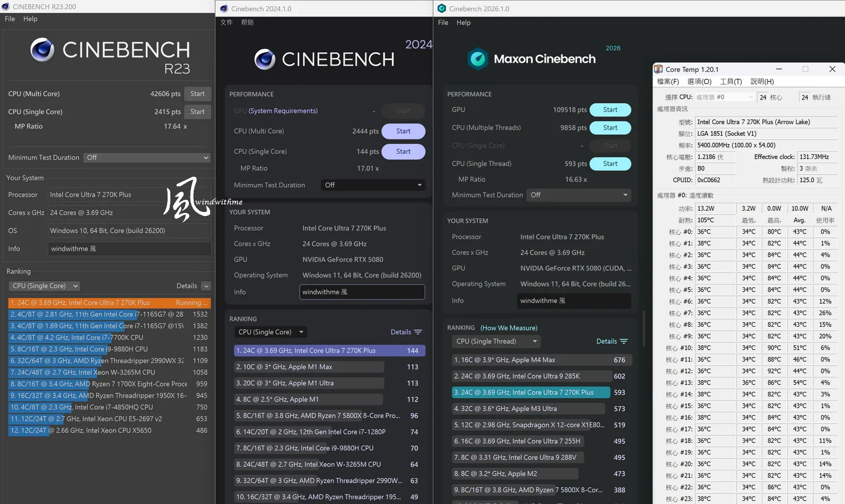
Task: Click the 109518 pts GPU score in Cinebench 2026
Action: [569, 110]
